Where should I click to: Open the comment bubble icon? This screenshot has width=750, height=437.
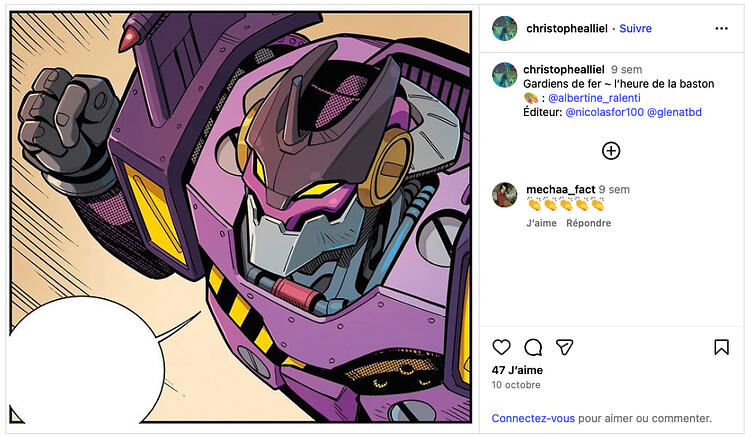pyautogui.click(x=533, y=347)
